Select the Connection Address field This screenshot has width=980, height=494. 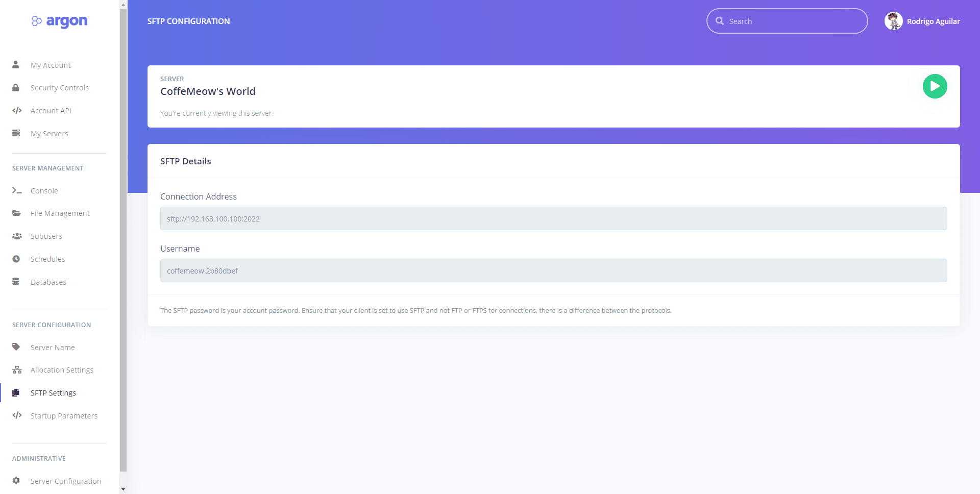[x=553, y=218]
